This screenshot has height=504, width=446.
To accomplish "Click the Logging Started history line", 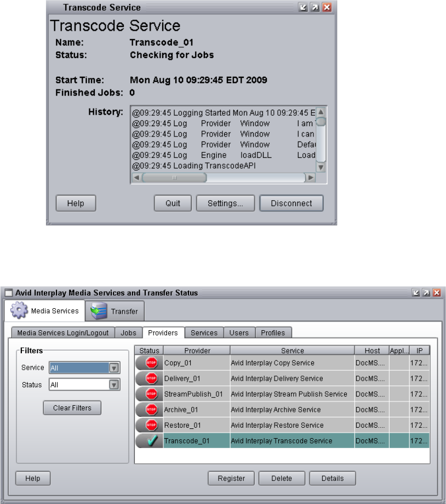I will 224,113.
